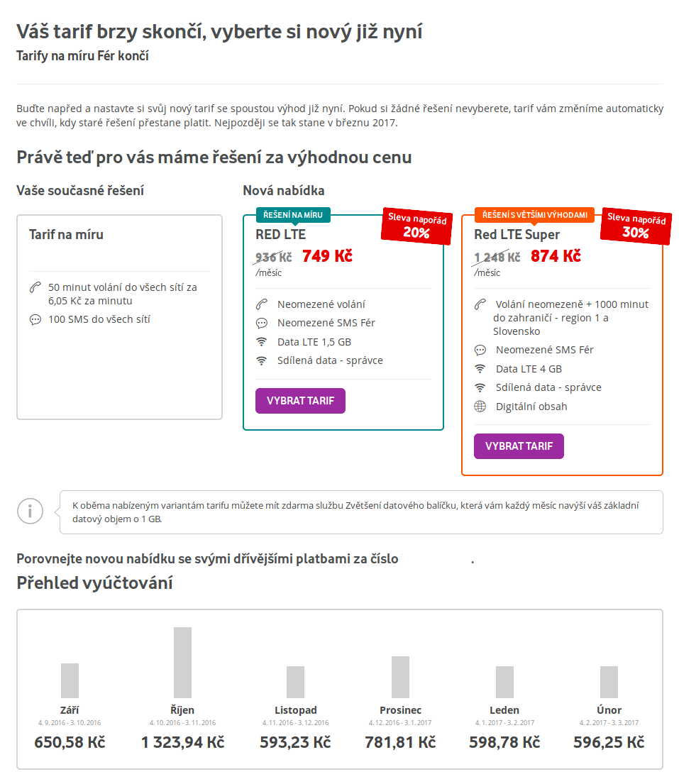Click the 20% Sleva napořád discount badge
Screen dimensions: 679x784
[416, 226]
